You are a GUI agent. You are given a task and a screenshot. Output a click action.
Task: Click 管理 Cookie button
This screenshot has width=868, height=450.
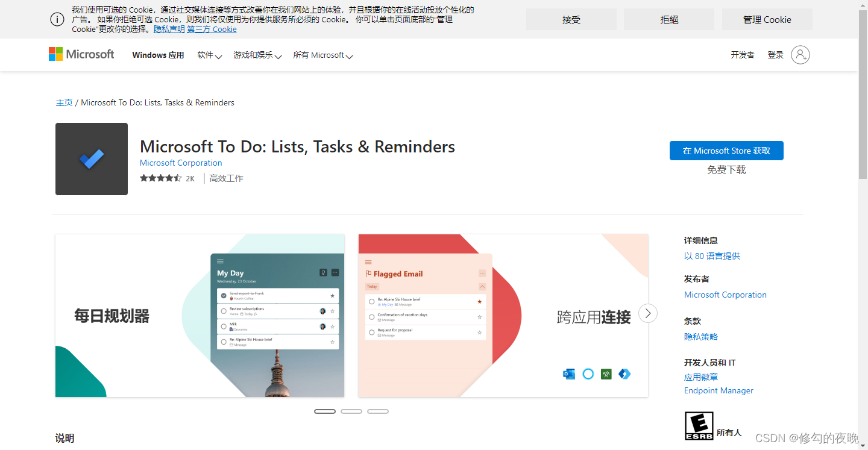(x=767, y=19)
